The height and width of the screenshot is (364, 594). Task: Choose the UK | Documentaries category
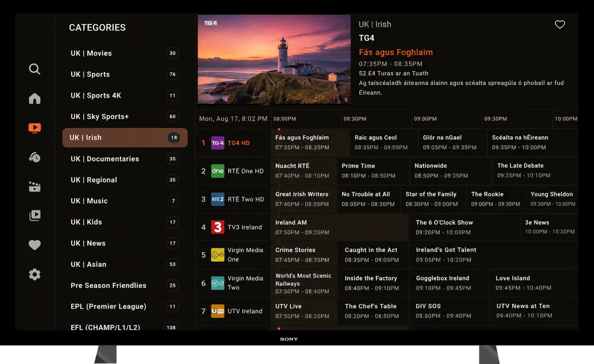[x=125, y=159]
